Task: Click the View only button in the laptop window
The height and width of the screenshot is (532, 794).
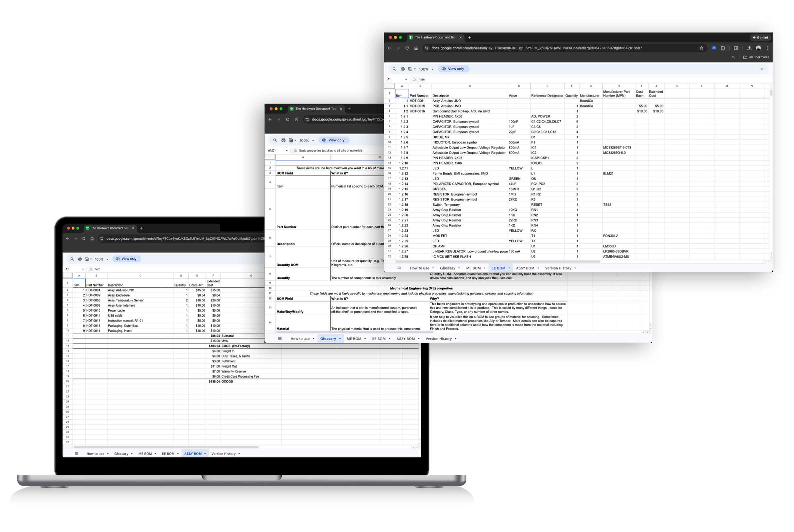Action: (x=127, y=259)
